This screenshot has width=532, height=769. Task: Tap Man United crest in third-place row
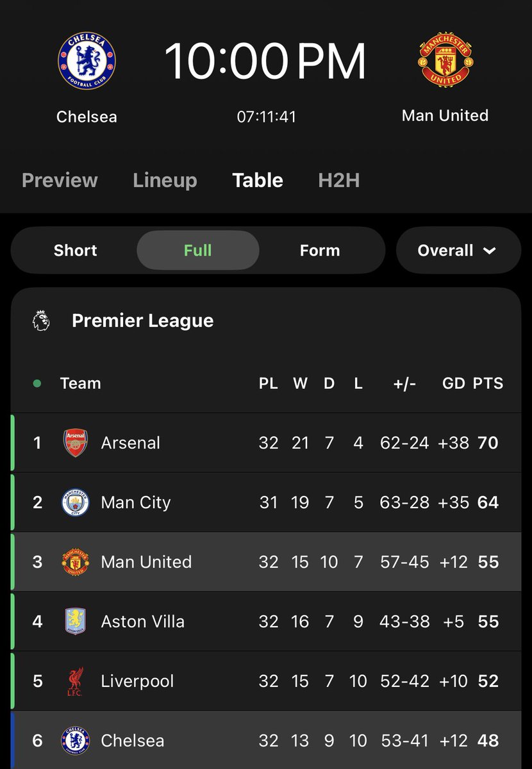coord(75,562)
